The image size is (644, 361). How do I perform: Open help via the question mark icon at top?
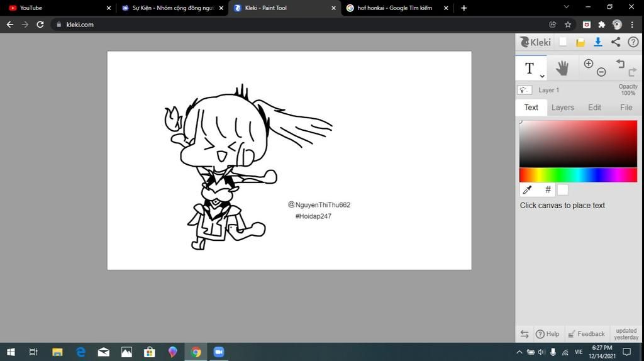633,42
